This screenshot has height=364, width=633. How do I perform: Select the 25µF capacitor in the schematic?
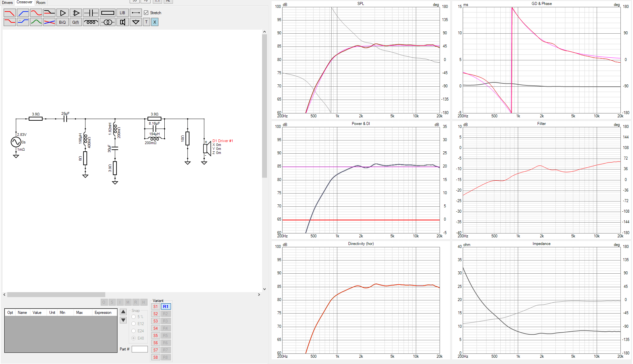point(65,118)
